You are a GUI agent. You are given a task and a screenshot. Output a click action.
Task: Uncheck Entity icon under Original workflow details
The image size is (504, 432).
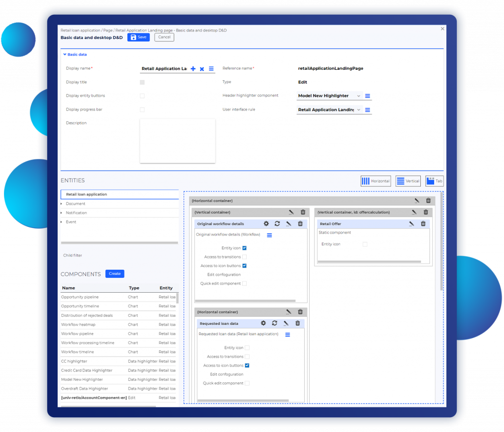click(x=244, y=248)
